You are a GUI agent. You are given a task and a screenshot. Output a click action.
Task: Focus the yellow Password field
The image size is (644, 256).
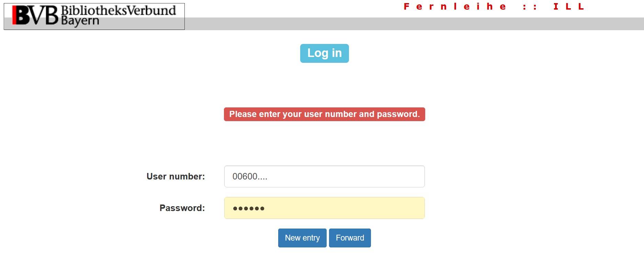(x=324, y=208)
